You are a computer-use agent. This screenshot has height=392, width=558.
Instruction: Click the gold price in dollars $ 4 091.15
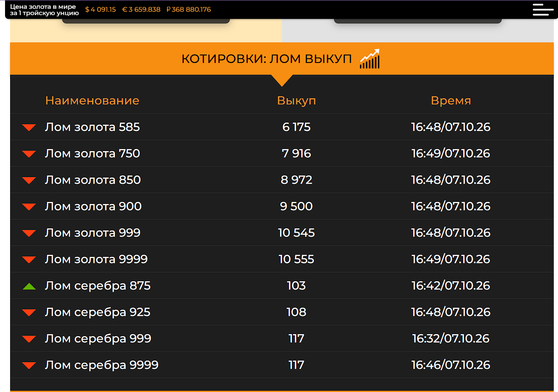click(101, 10)
